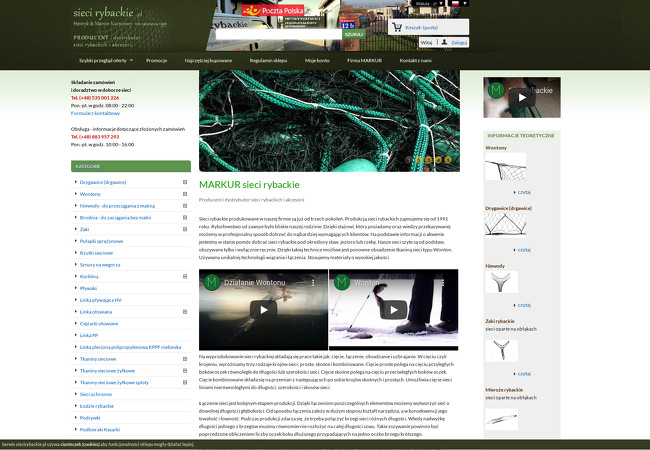
Task: Expand the Żaki category plus icon
Action: point(185,229)
